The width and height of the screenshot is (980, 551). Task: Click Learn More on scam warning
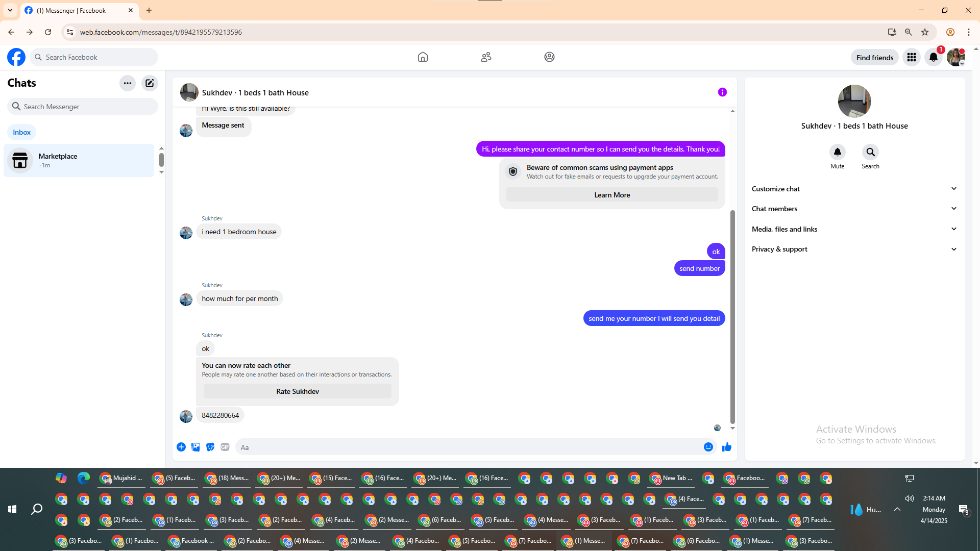611,195
